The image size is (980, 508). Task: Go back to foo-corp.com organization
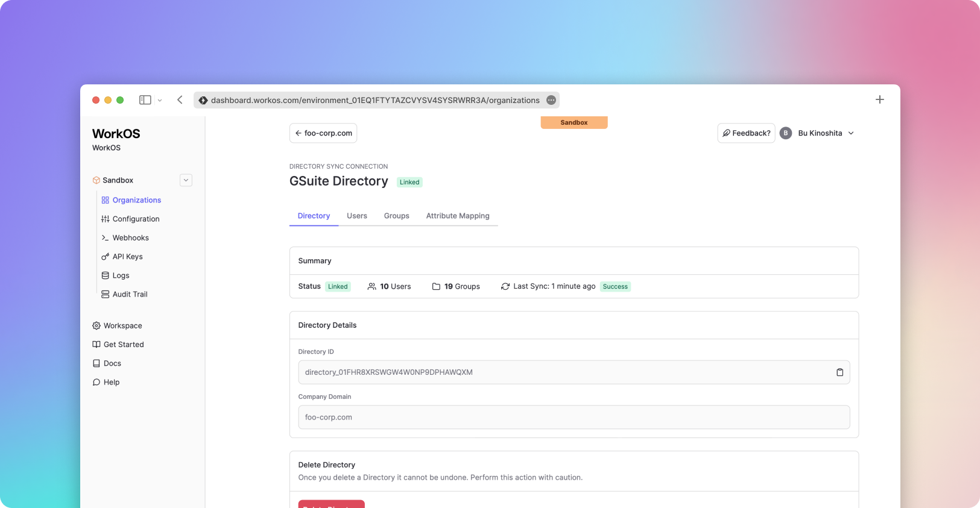(323, 133)
